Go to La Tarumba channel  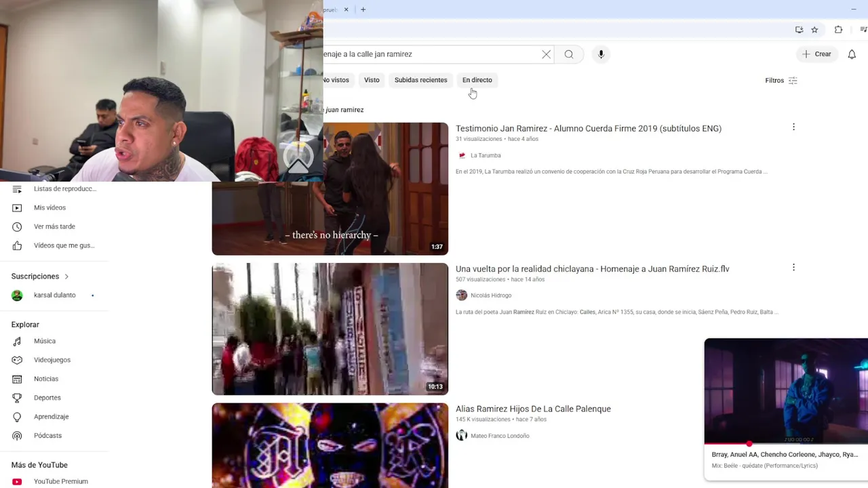tap(486, 155)
